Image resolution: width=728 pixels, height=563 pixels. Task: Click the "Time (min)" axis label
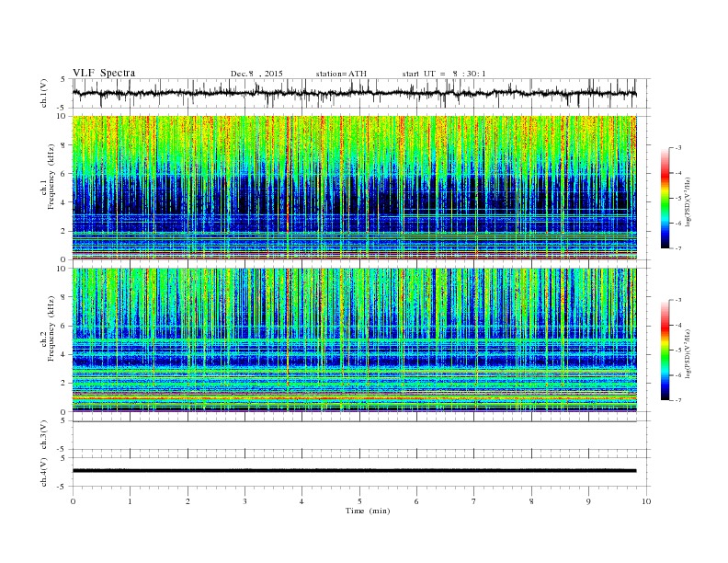click(x=368, y=511)
